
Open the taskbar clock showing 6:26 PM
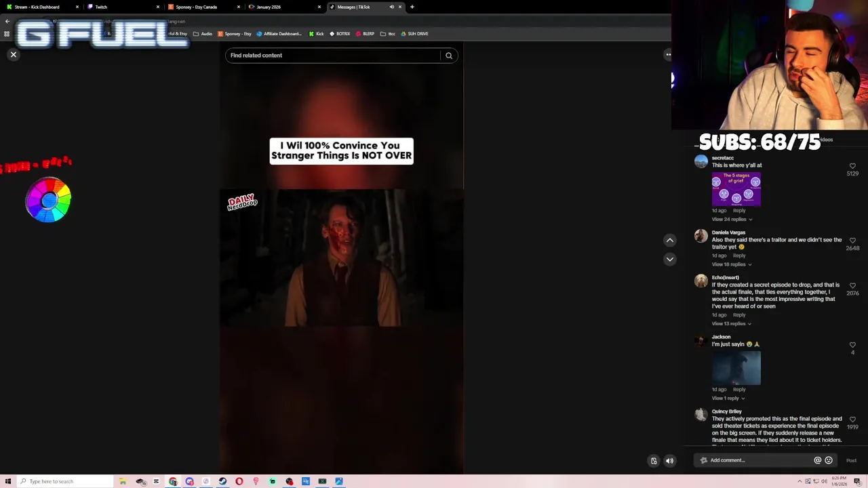[839, 481]
